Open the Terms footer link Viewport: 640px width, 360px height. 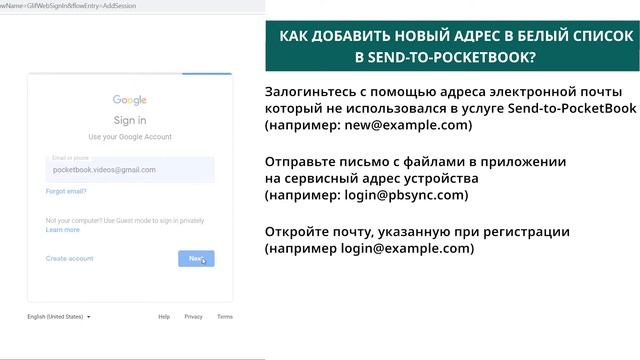(x=225, y=317)
